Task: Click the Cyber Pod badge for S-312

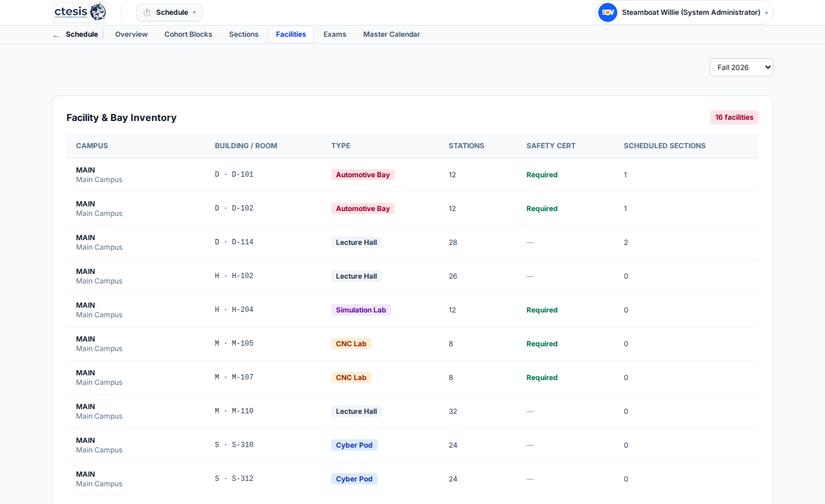Action: [354, 479]
